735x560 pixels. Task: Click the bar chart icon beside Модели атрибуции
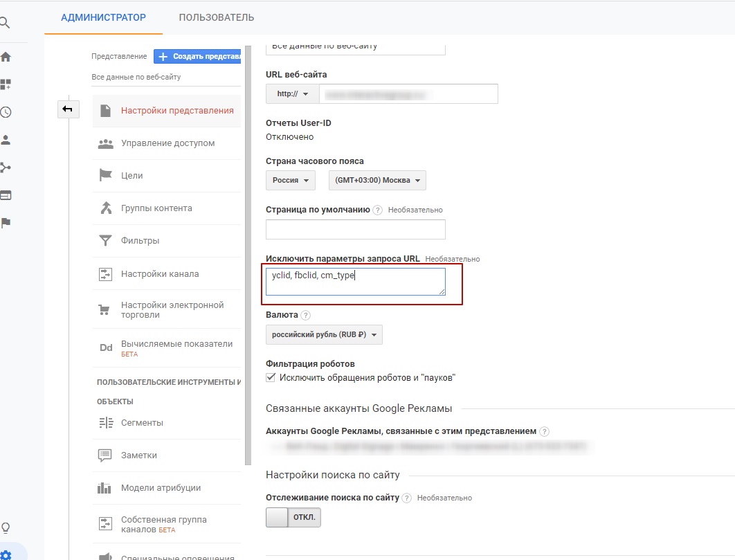(104, 488)
